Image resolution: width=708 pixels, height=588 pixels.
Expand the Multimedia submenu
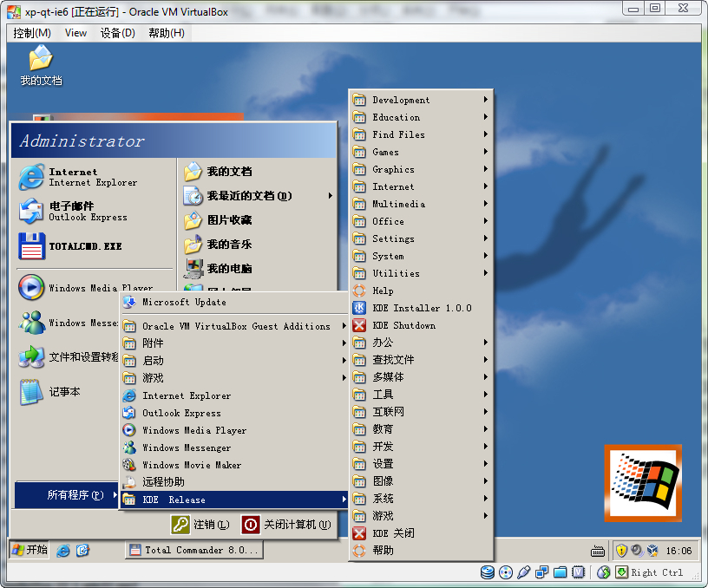pyautogui.click(x=421, y=204)
